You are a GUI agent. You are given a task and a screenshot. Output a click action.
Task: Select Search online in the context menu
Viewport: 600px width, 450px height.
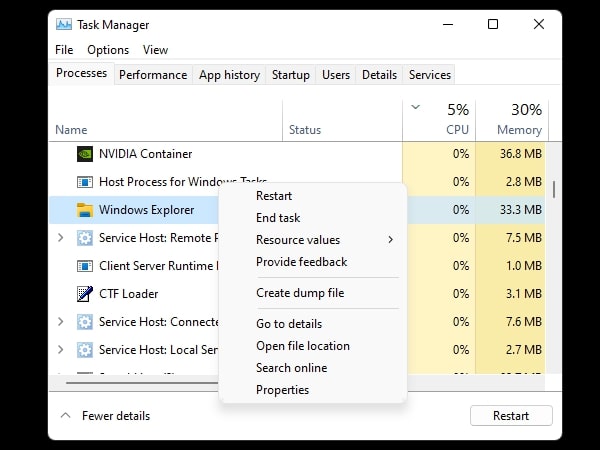point(292,368)
